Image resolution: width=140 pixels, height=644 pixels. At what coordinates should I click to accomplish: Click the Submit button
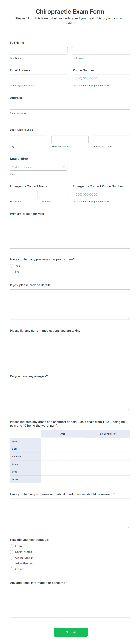pyautogui.click(x=71, y=632)
